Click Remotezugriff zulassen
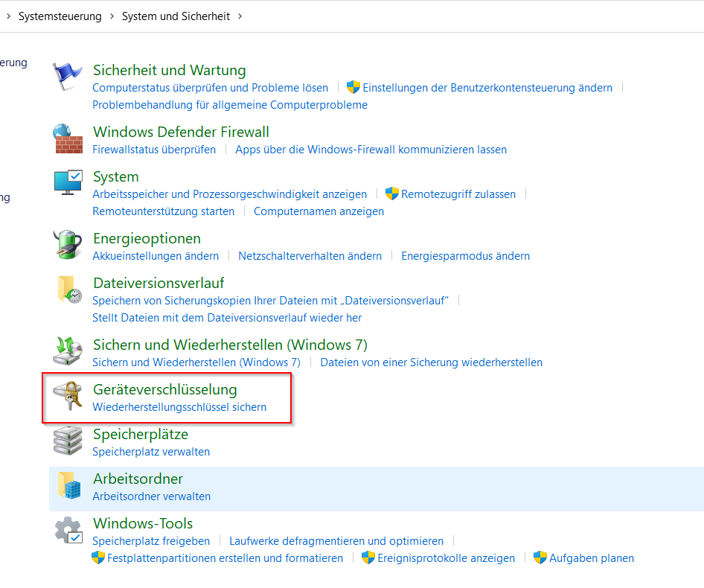 [458, 194]
